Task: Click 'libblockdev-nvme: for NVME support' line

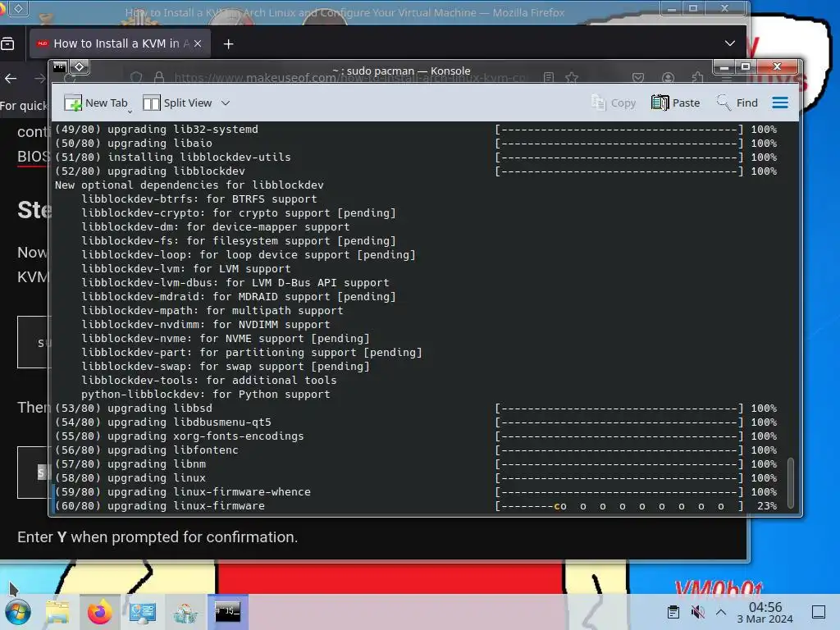Action: pyautogui.click(x=226, y=339)
